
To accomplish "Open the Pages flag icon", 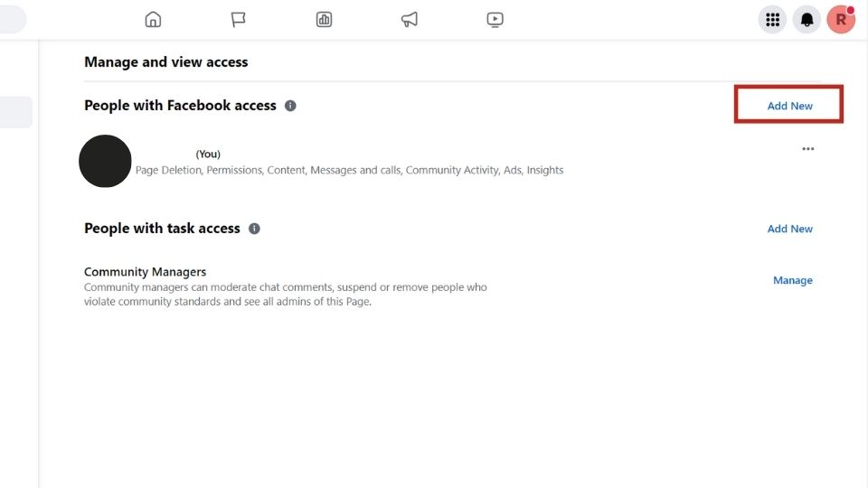I will coord(238,19).
